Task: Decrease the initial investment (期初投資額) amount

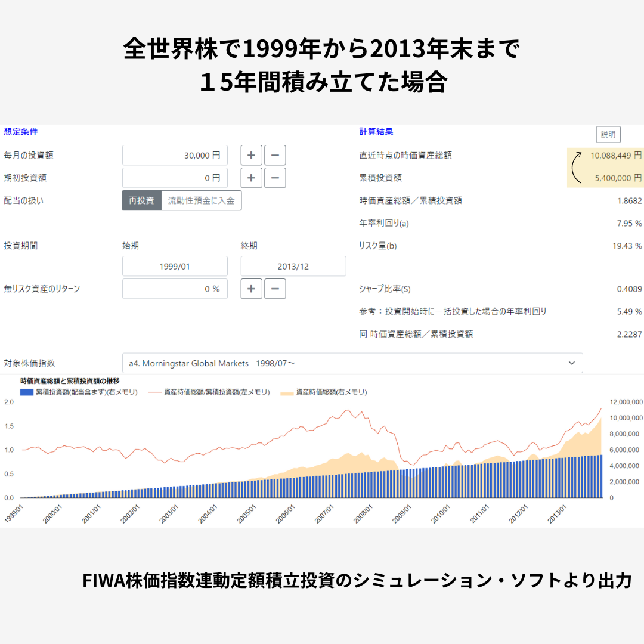Action: click(x=275, y=178)
